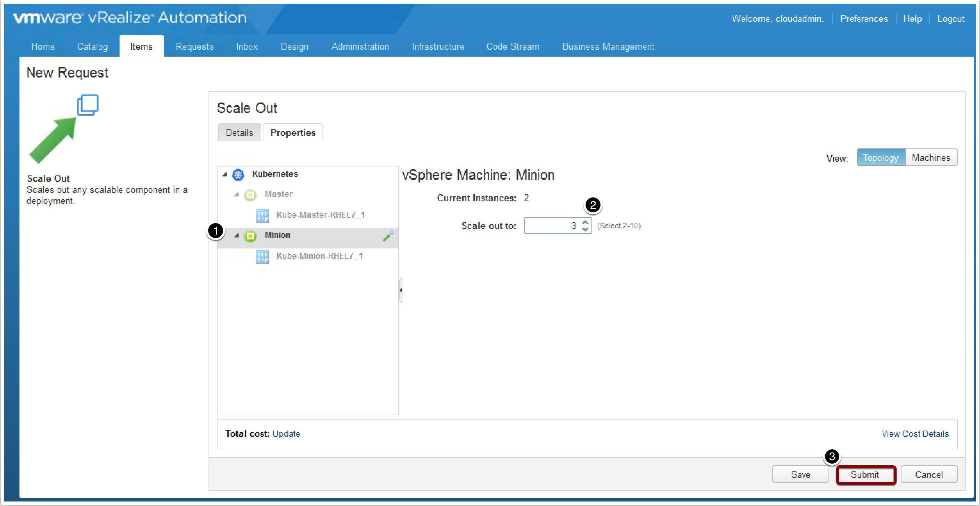Screen dimensions: 980x506
Task: Click the Kube-Minion-RHEL7_1 machine icon
Action: [262, 256]
